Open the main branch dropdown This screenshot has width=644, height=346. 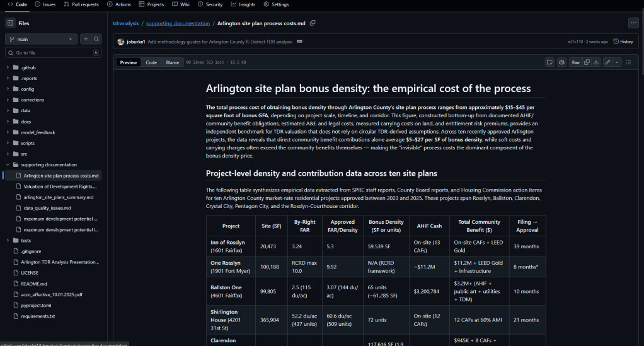pos(42,39)
